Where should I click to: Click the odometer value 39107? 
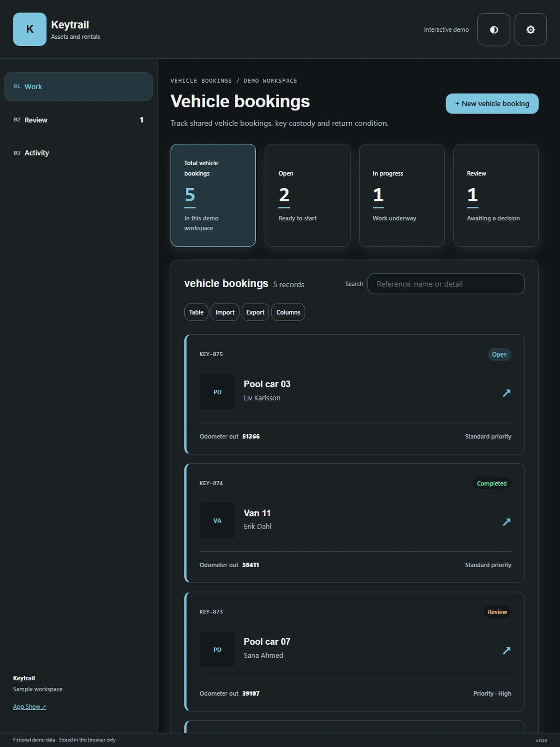[x=251, y=693]
